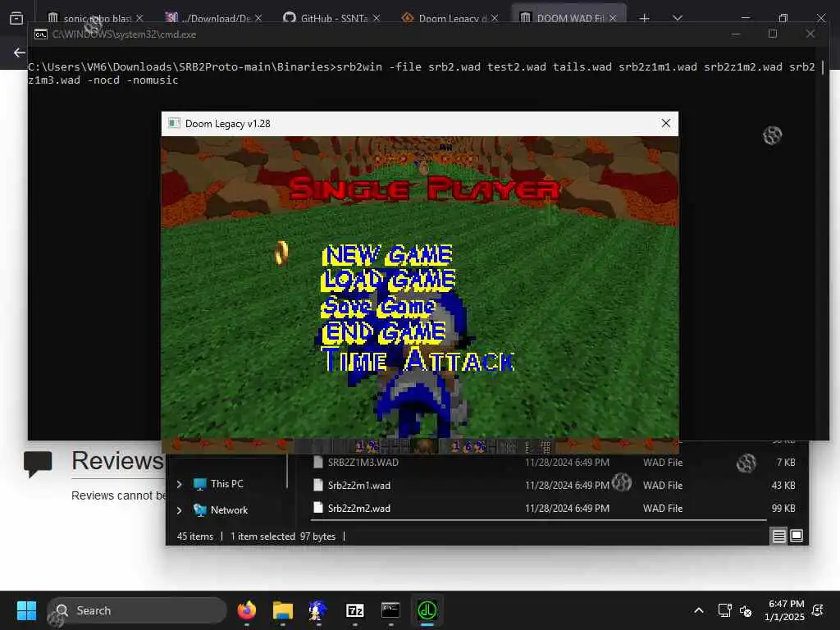This screenshot has height=630, width=840.
Task: Close the Doom Legacy v1.28 window
Action: (666, 123)
